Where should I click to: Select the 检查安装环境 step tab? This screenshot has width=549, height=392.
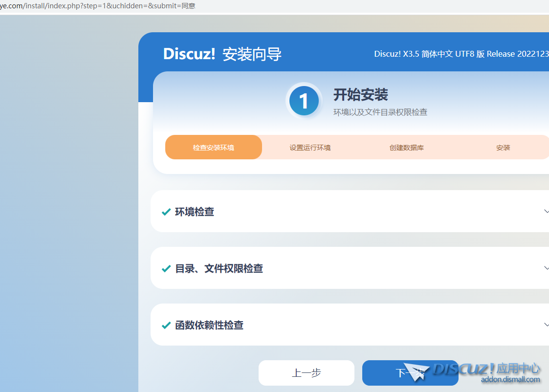[214, 147]
